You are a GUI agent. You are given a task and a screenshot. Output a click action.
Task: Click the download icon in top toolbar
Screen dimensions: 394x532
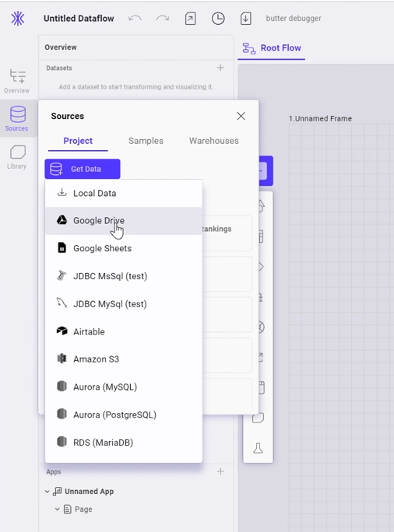click(246, 19)
